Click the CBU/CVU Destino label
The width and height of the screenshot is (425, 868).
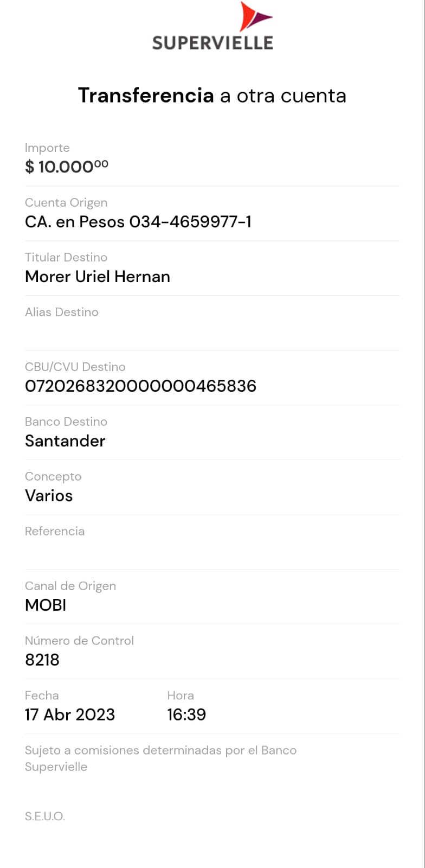pos(75,367)
